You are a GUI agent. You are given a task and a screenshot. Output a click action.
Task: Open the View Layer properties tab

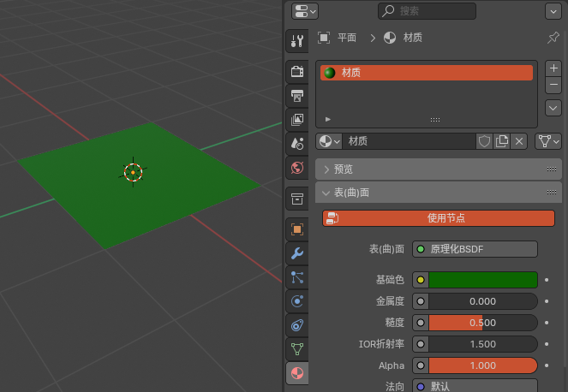(297, 120)
